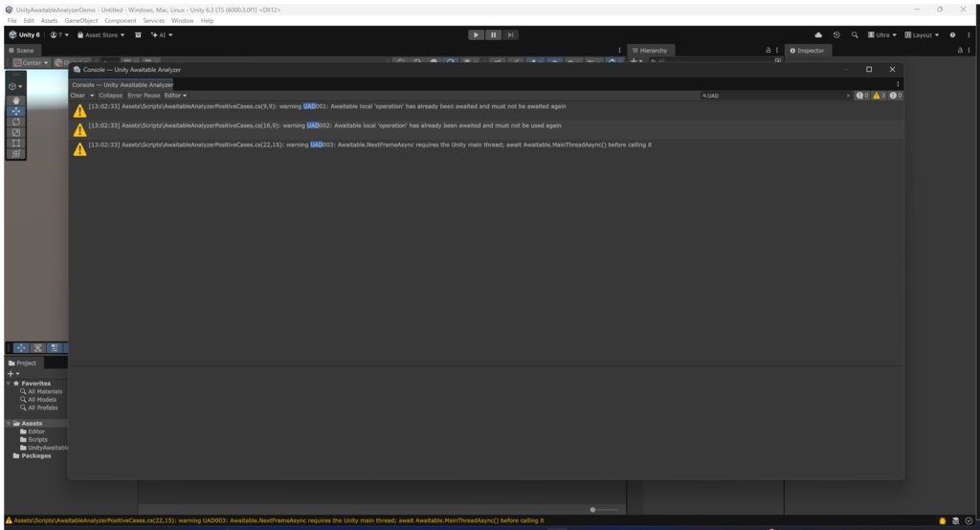The width and height of the screenshot is (980, 530).
Task: Select the Hand view tool
Action: 16,100
